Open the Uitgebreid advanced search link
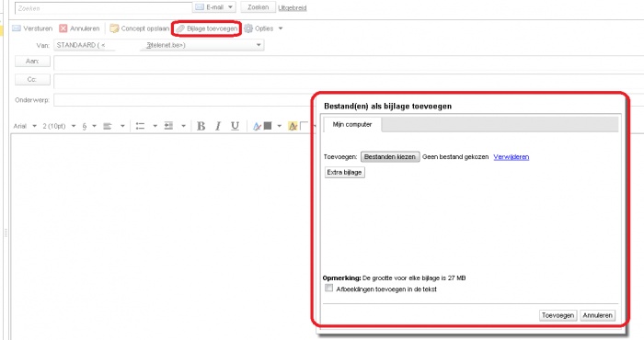 tap(293, 7)
